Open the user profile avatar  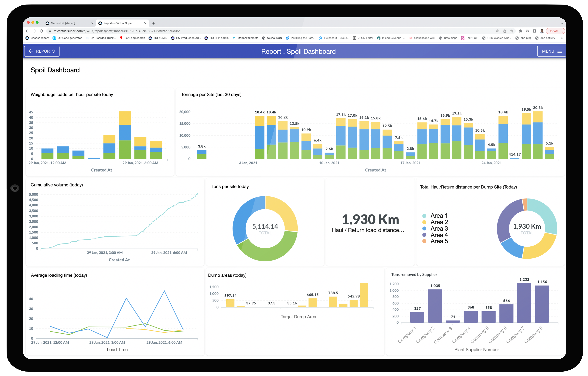coord(542,31)
